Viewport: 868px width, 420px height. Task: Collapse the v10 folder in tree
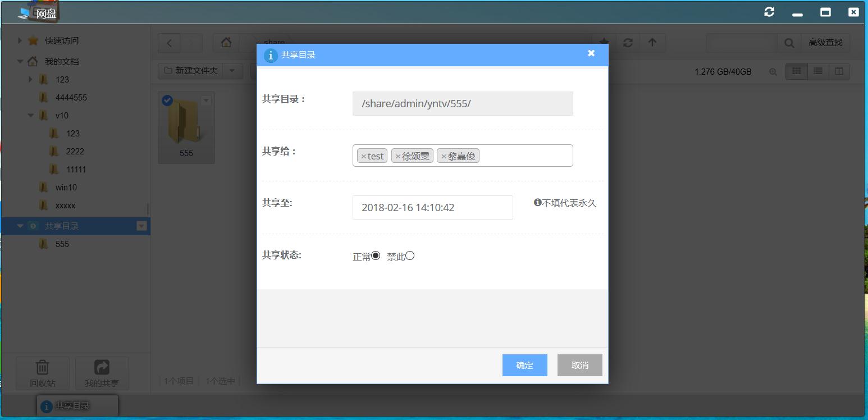pyautogui.click(x=31, y=116)
